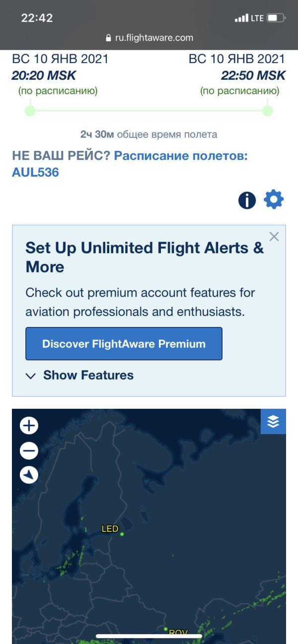
Task: Click the chevron beside Show Features
Action: pos(31,376)
